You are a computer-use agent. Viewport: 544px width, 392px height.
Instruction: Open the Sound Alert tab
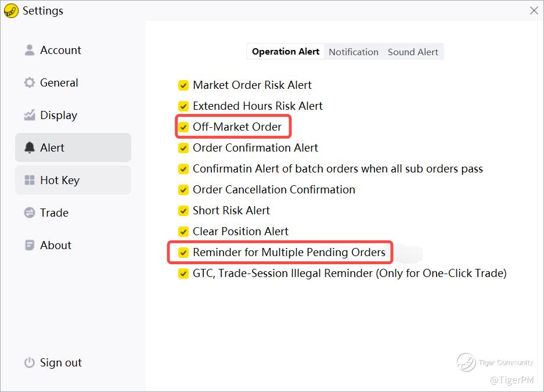413,52
